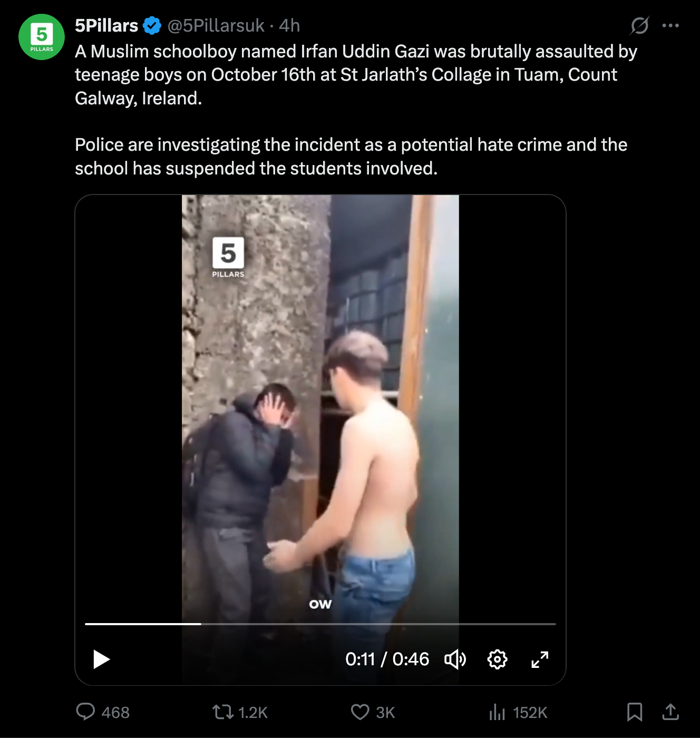Open the three-dot more options menu
700x738 pixels.
pyautogui.click(x=670, y=25)
